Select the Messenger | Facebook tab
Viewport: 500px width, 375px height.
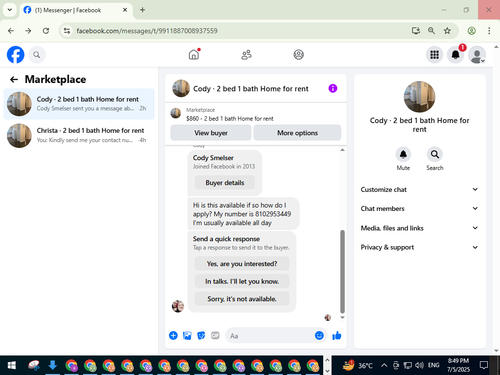(76, 10)
